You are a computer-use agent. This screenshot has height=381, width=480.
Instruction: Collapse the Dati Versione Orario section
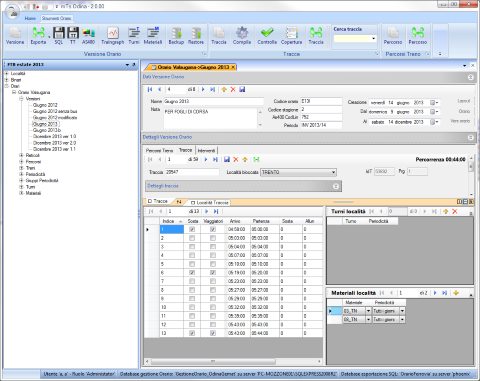click(x=471, y=77)
